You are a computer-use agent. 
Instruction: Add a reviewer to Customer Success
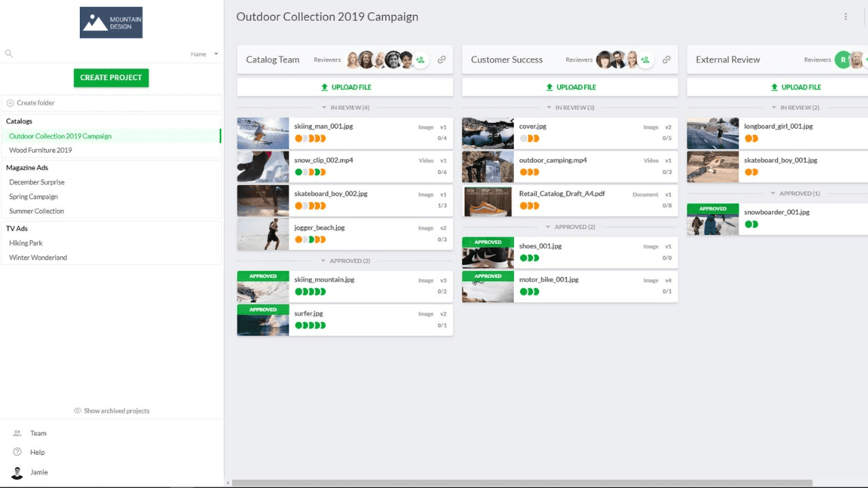pos(645,60)
